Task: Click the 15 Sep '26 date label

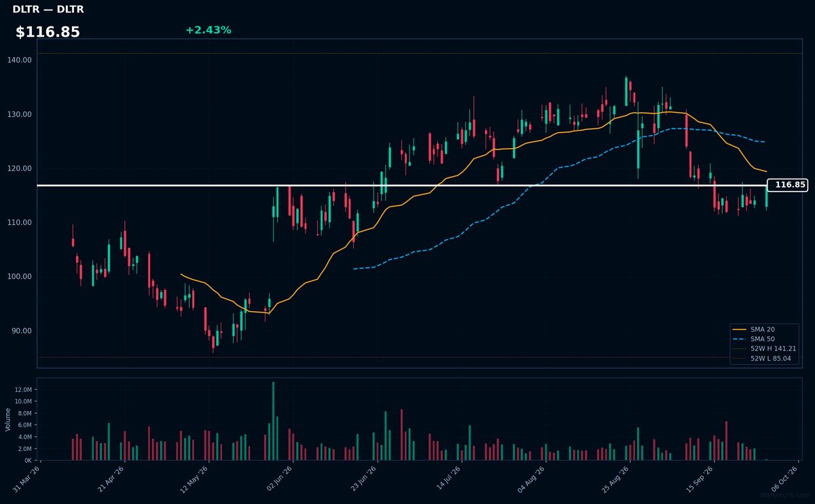Action: coord(701,480)
